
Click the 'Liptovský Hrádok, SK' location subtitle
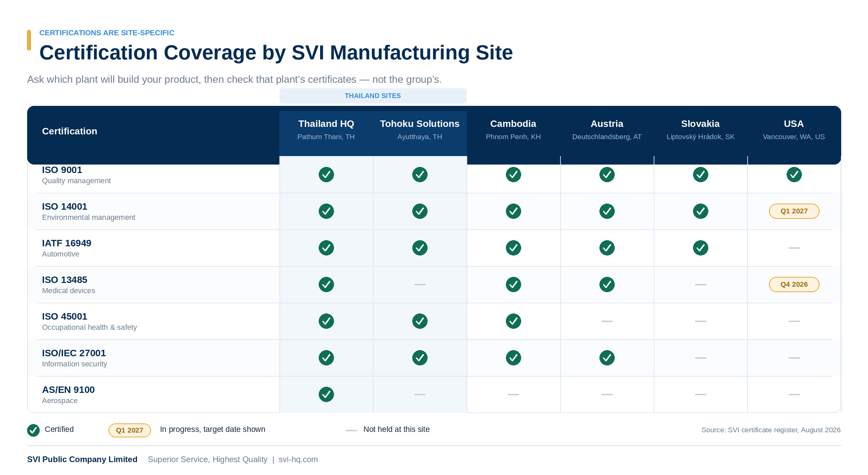(x=701, y=137)
